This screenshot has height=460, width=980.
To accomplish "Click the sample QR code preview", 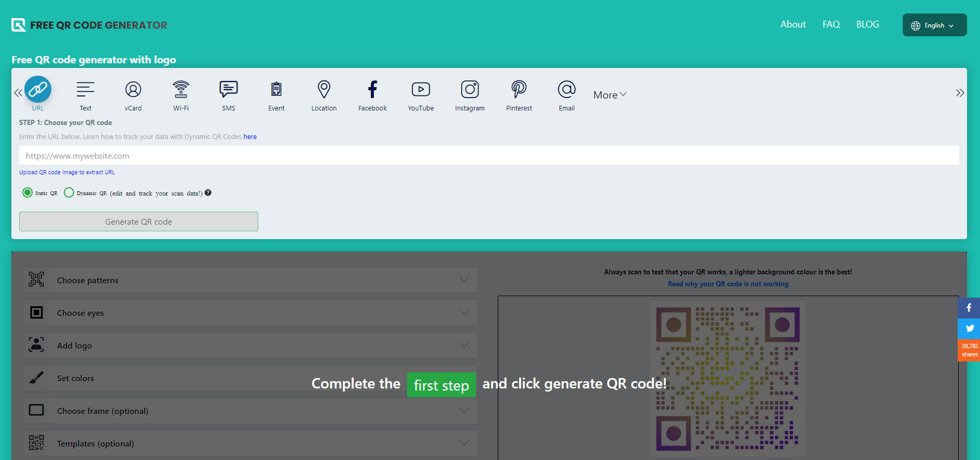I will pos(728,379).
